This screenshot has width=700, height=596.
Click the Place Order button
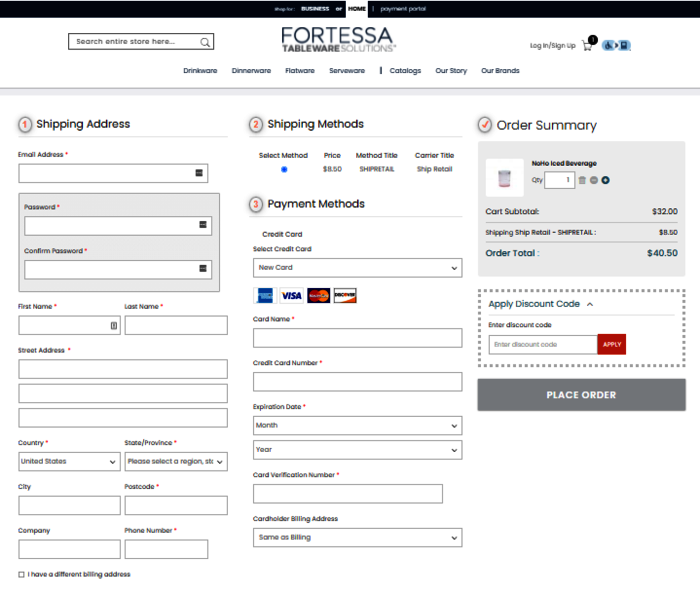[x=581, y=395]
